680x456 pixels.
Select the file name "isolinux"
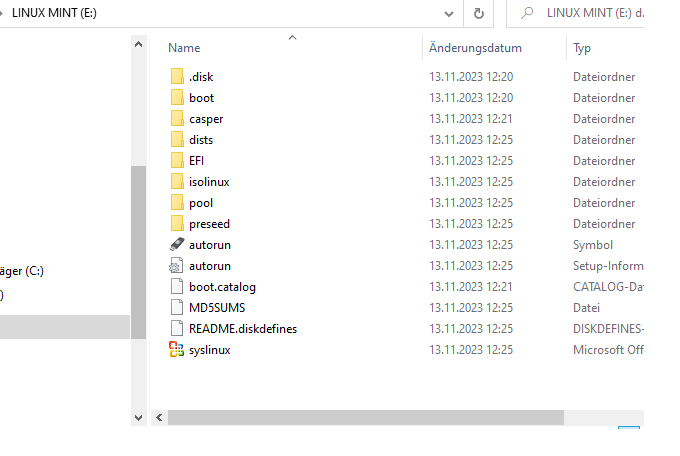[x=209, y=182]
